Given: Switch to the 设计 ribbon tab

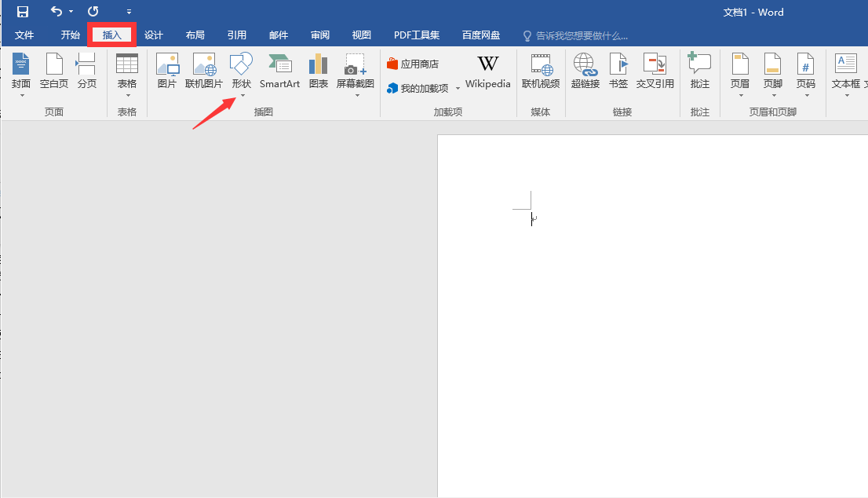Looking at the screenshot, I should (x=154, y=35).
